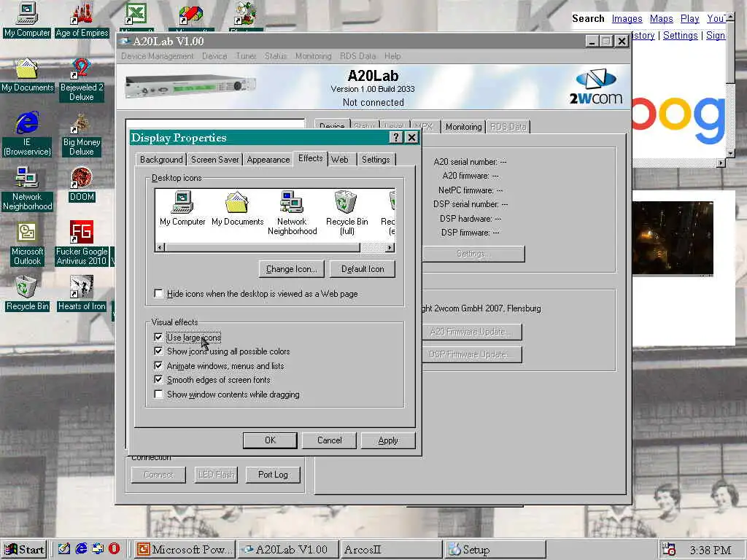The width and height of the screenshot is (747, 560).
Task: Toggle Smooth edges of screen fonts
Action: point(158,379)
